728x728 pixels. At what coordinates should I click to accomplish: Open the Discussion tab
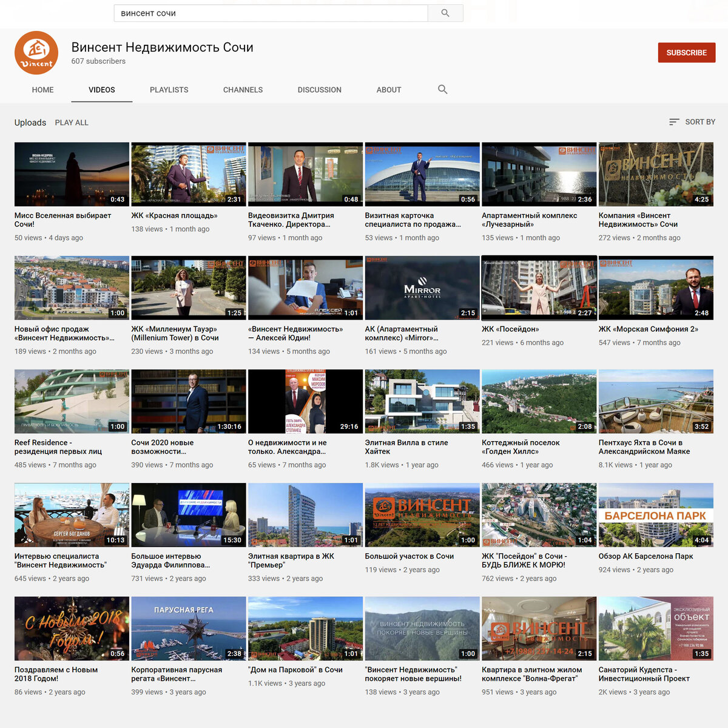coord(320,90)
